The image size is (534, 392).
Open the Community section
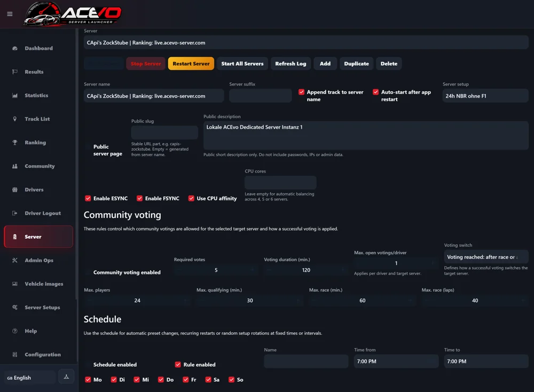[x=38, y=166]
